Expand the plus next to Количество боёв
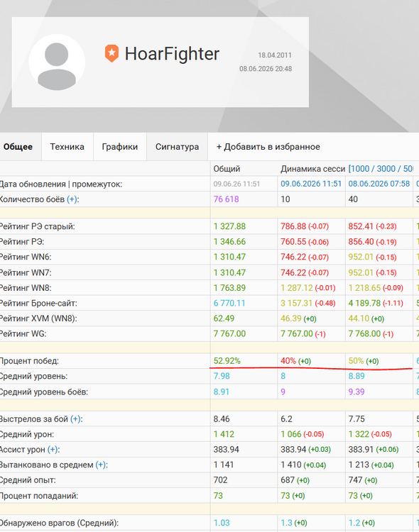The width and height of the screenshot is (419, 532). coord(72,199)
